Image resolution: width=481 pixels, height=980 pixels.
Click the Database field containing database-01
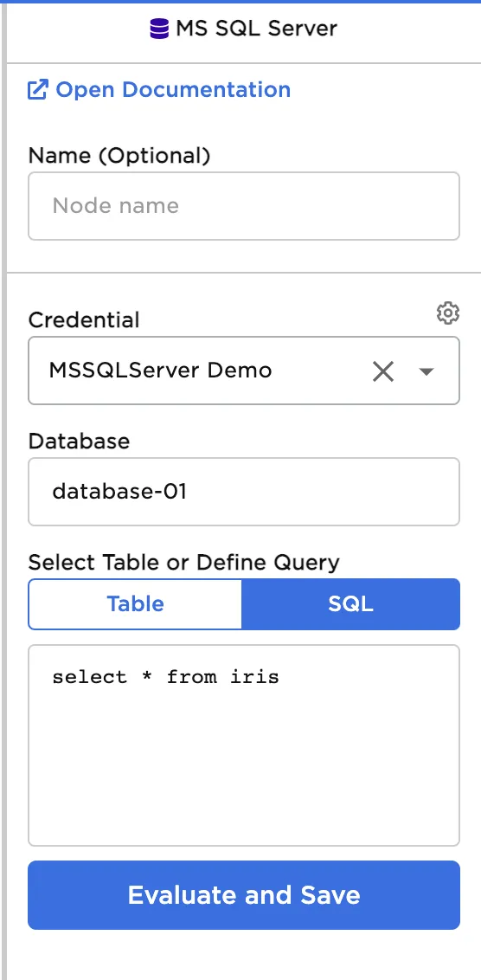pyautogui.click(x=244, y=492)
